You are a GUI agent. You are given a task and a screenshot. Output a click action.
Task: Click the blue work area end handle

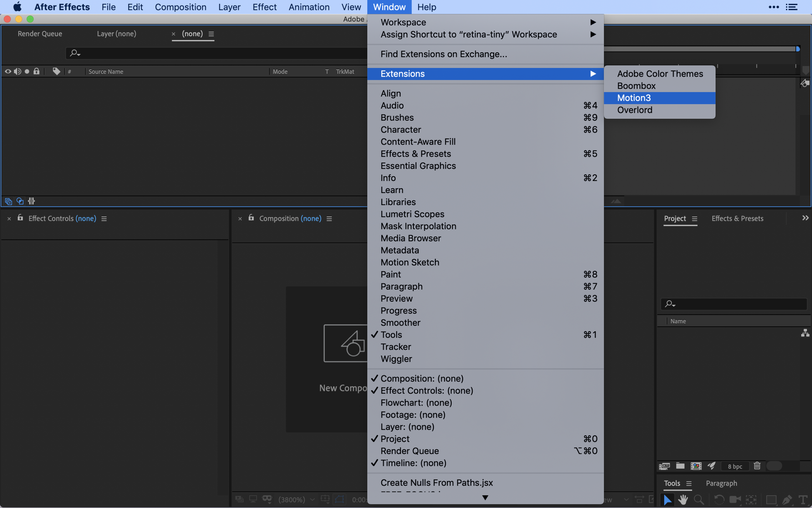point(798,49)
